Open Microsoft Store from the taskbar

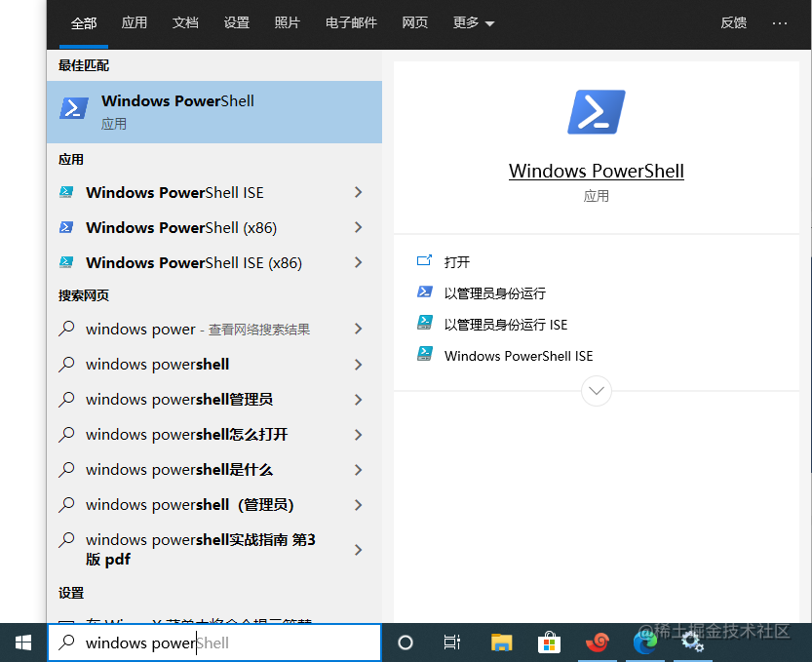click(549, 643)
